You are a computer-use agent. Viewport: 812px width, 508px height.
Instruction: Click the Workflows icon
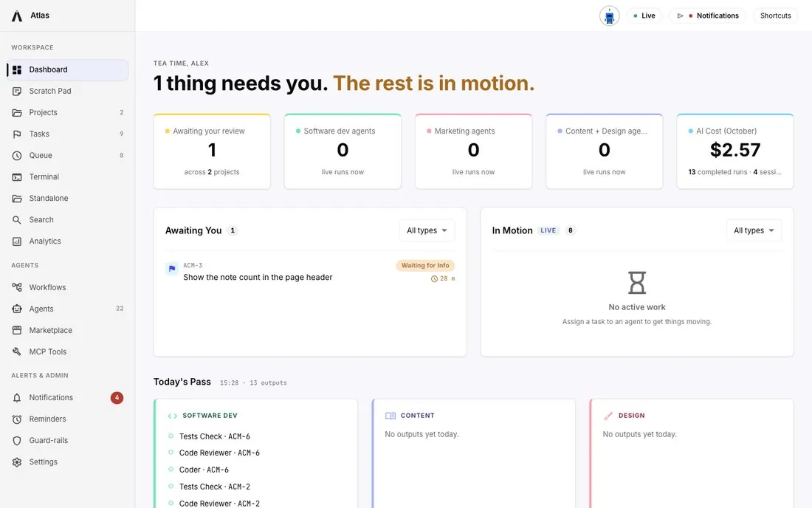(17, 287)
